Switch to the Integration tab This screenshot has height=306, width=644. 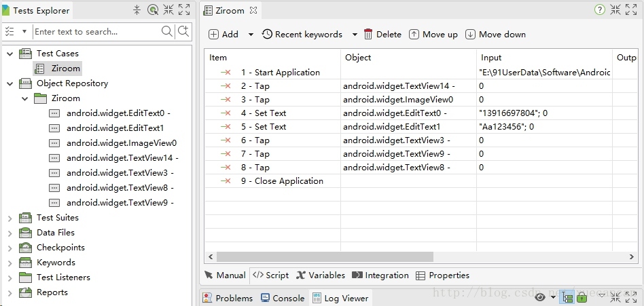[380, 275]
